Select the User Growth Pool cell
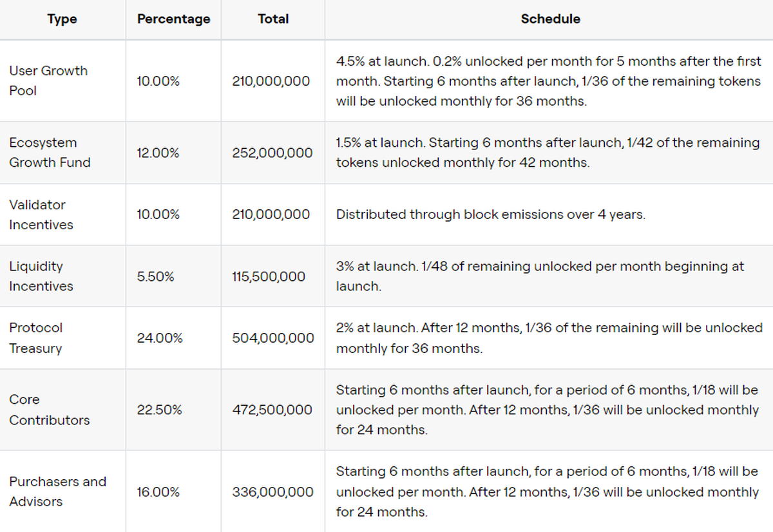The image size is (773, 532). [48, 81]
